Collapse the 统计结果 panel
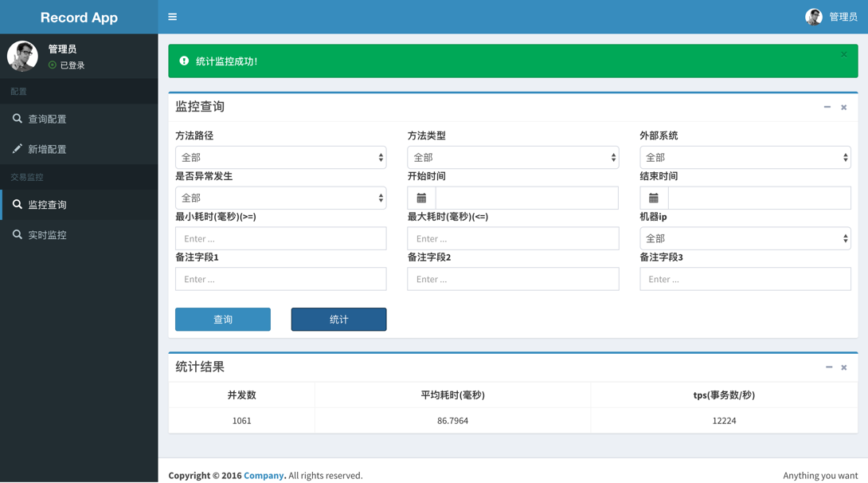Image resolution: width=868 pixels, height=483 pixels. [x=829, y=367]
